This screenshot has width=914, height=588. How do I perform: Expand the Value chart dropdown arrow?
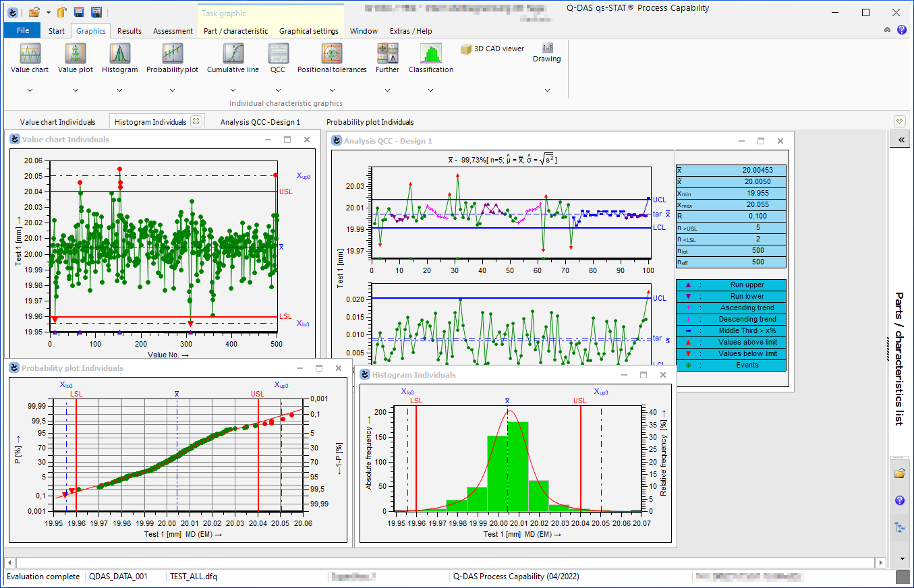(30, 90)
